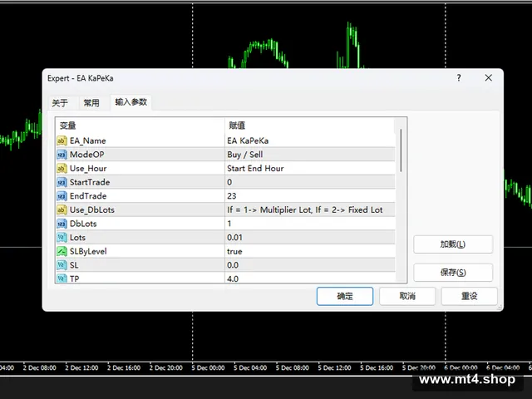Edit the EA KaPeKa value cell
Screen dimensions: 532x399
click(310, 140)
